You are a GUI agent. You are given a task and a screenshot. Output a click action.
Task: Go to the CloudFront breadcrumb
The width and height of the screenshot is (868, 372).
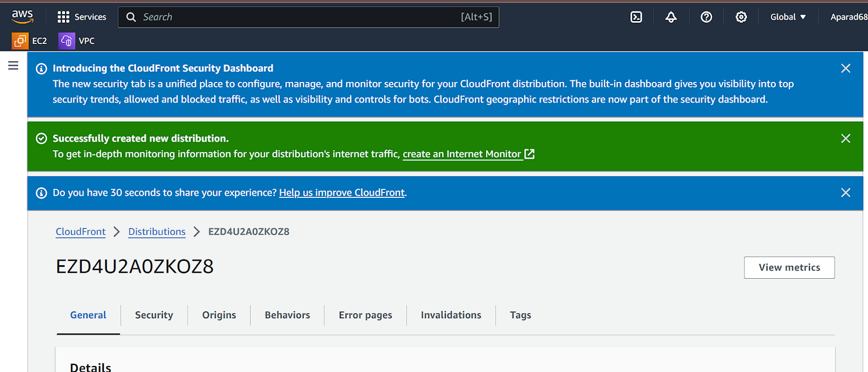(x=81, y=232)
